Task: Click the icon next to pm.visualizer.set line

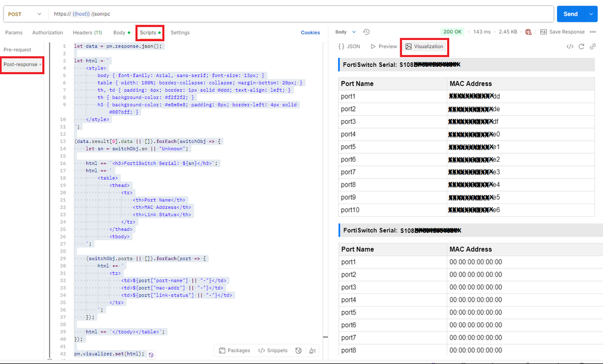Action: (151, 354)
